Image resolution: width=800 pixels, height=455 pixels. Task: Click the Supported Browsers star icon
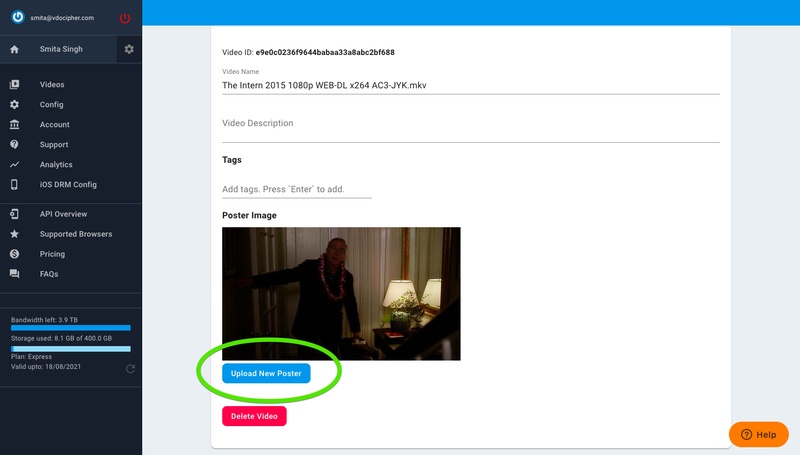[x=14, y=234]
